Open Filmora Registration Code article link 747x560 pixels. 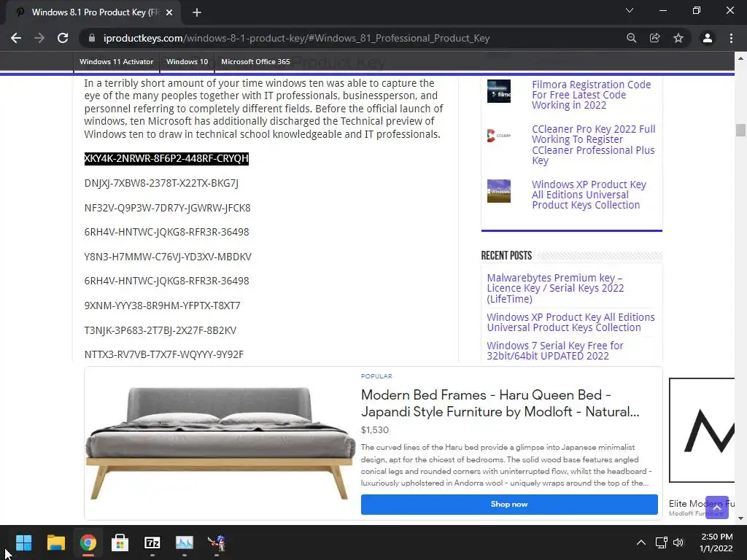point(591,95)
